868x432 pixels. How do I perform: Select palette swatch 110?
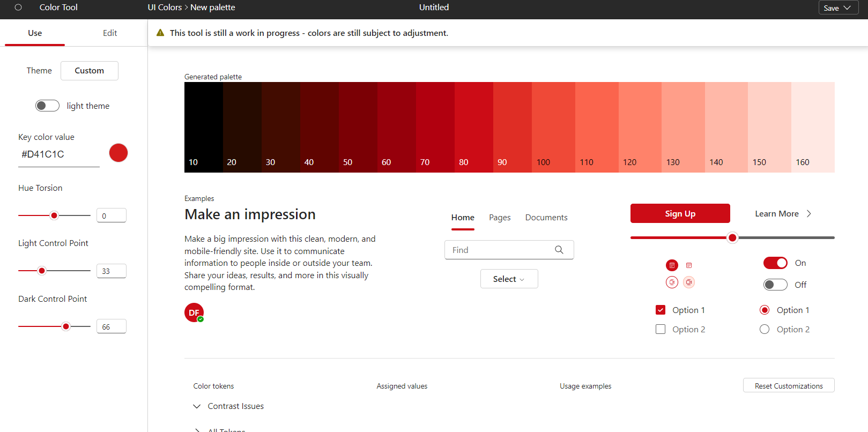coord(597,127)
